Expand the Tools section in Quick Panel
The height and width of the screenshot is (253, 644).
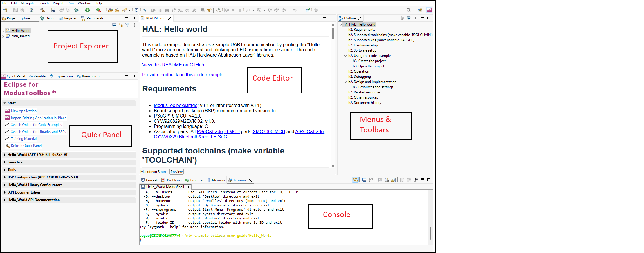5,170
